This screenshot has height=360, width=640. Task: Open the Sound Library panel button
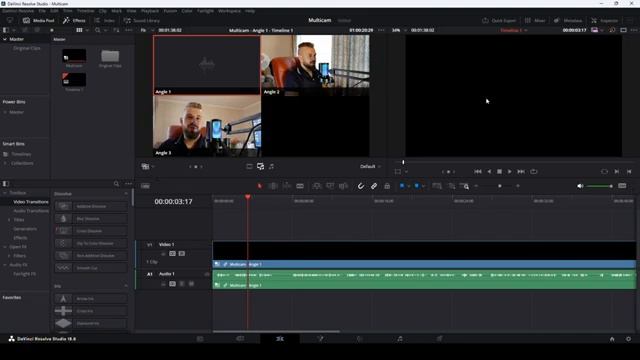tap(142, 20)
